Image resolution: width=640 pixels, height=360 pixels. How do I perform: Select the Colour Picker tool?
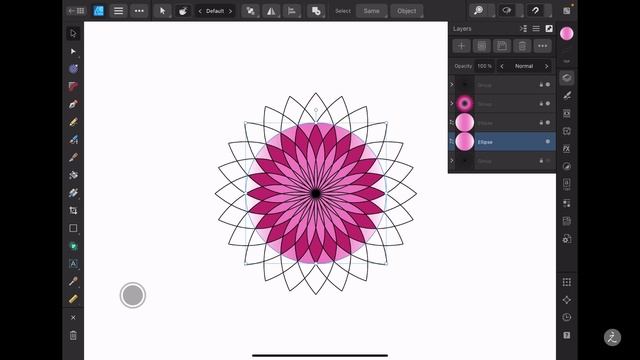click(73, 281)
